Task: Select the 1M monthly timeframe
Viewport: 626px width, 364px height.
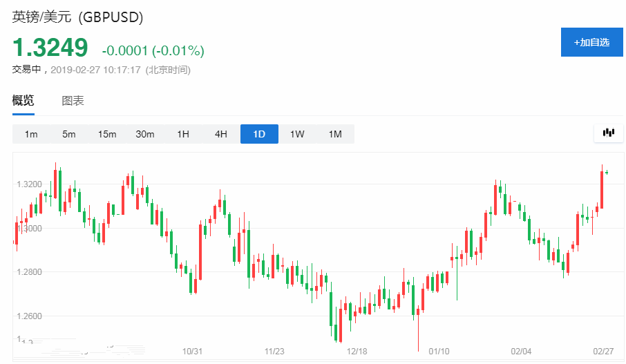Action: point(335,134)
